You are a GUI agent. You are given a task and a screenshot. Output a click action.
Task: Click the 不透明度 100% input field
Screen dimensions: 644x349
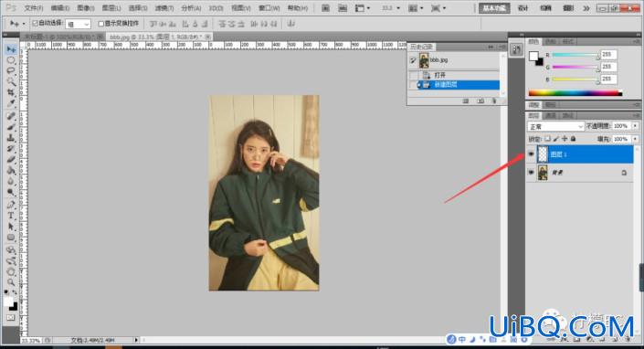point(621,126)
